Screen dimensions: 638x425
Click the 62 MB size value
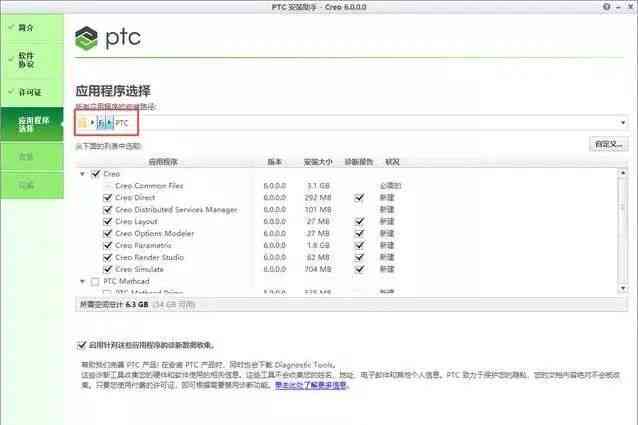click(318, 257)
